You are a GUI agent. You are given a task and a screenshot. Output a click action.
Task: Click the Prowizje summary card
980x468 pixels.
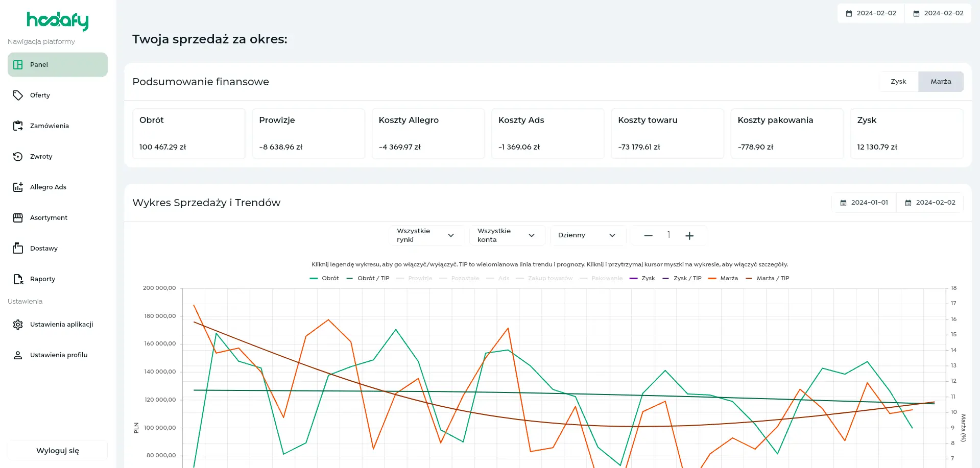point(308,134)
